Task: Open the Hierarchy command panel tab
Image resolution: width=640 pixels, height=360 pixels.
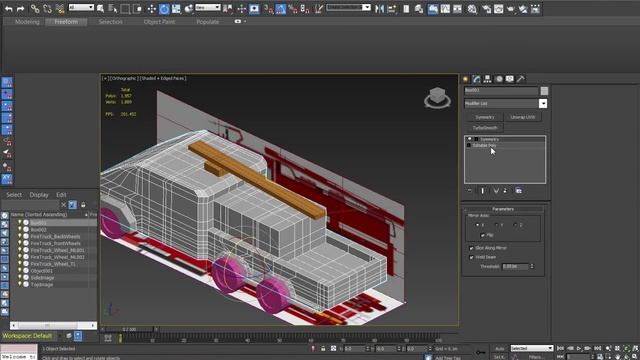Action: point(487,79)
